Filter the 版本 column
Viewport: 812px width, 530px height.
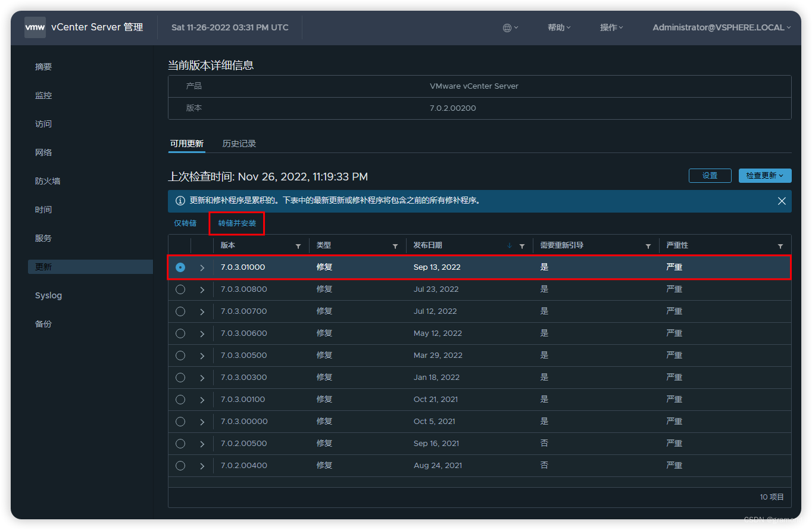click(x=298, y=246)
